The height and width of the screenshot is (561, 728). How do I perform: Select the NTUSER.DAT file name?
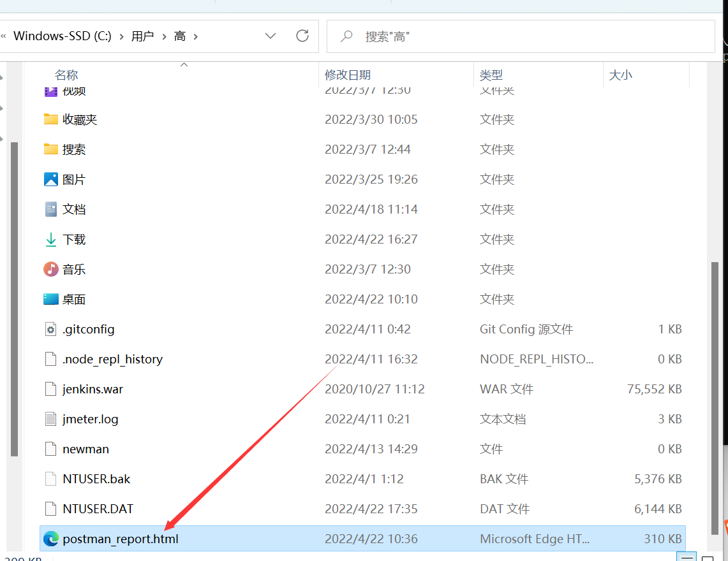coord(98,509)
